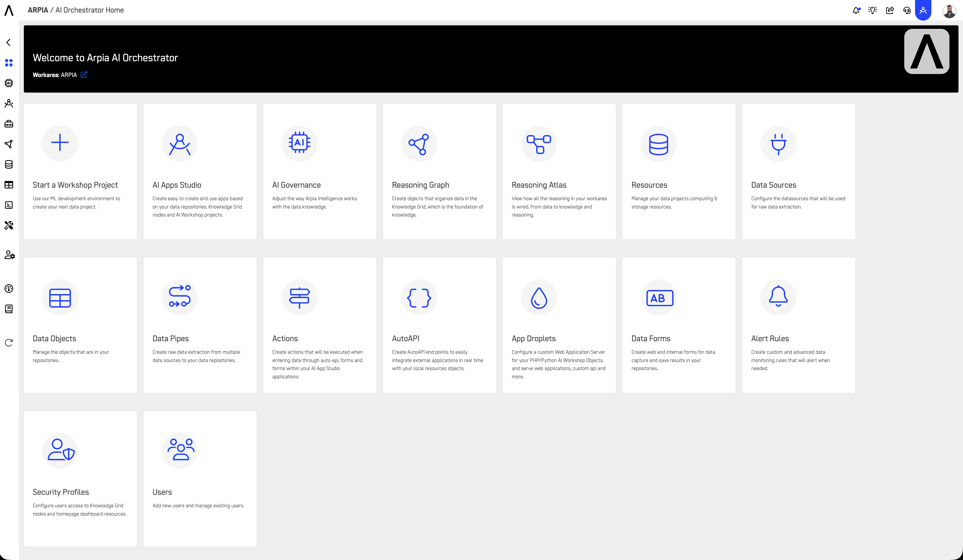Open the support headset icon

tap(907, 10)
